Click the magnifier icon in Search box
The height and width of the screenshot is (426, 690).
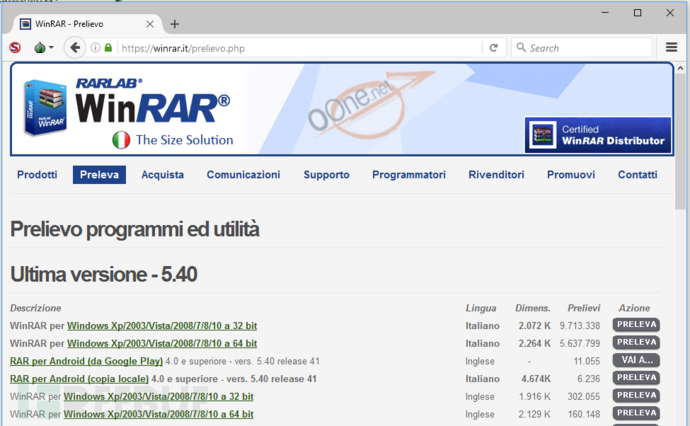point(521,47)
